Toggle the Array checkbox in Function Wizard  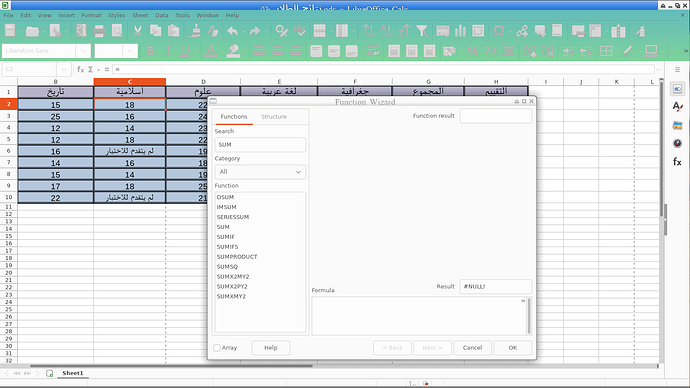click(x=217, y=348)
